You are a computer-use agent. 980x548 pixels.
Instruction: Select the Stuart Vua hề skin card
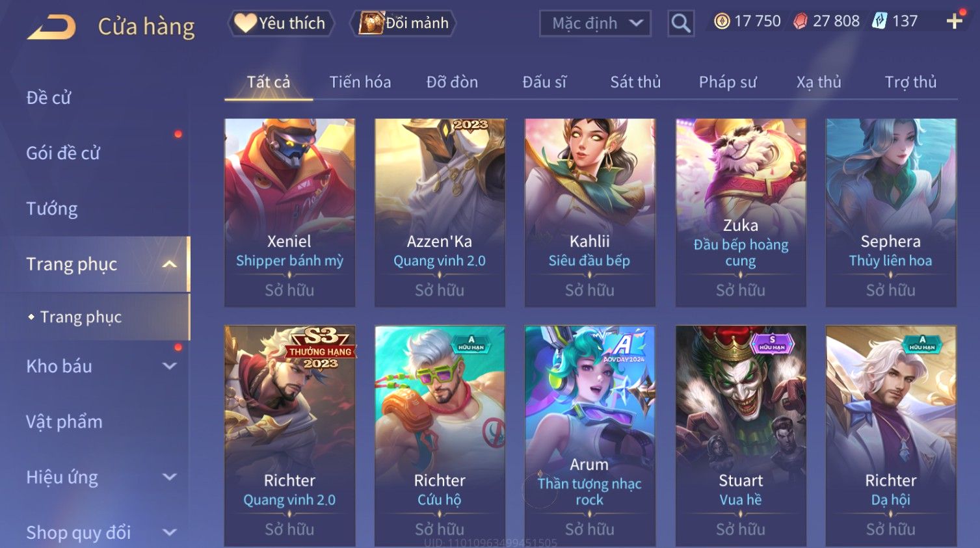[741, 436]
